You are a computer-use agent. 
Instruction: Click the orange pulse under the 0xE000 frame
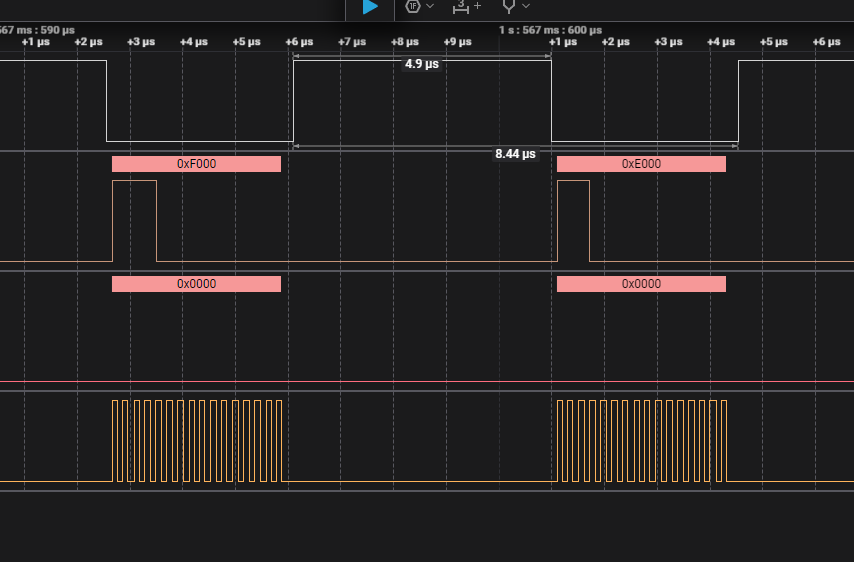(x=573, y=220)
